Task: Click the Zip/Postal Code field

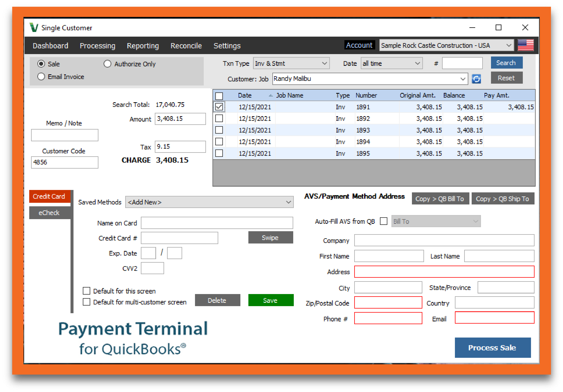Action: 388,303
